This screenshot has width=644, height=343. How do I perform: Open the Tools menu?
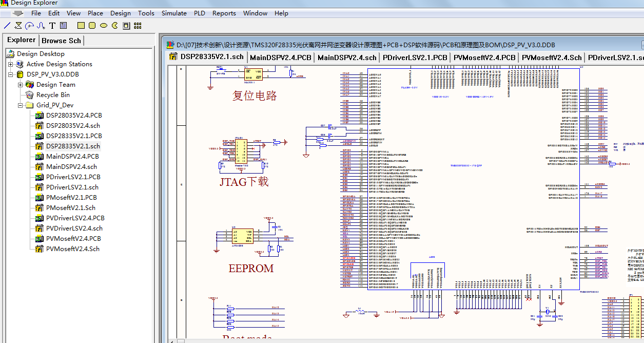[x=146, y=13]
